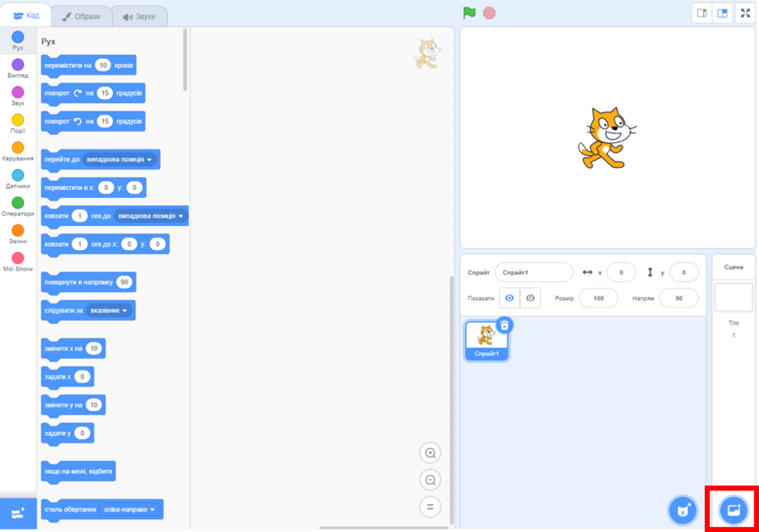This screenshot has height=532, width=759.
Task: Select the Звук block category
Action: 18,96
